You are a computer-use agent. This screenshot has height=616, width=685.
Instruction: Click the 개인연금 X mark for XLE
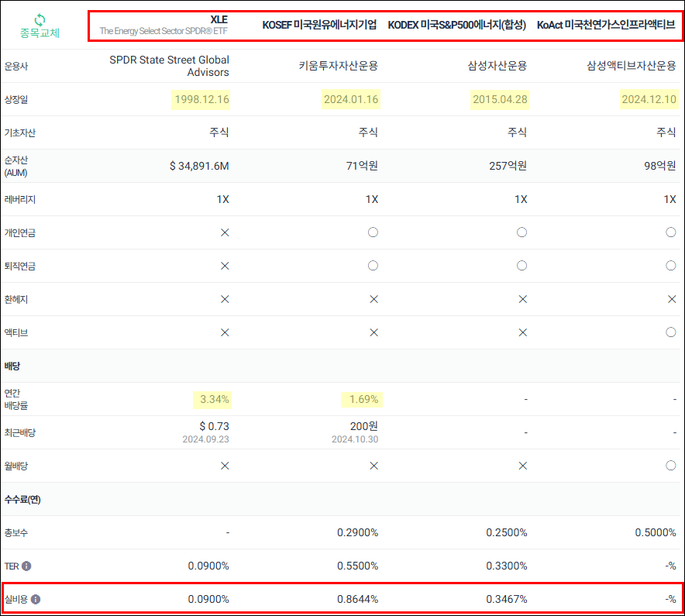[x=225, y=232]
